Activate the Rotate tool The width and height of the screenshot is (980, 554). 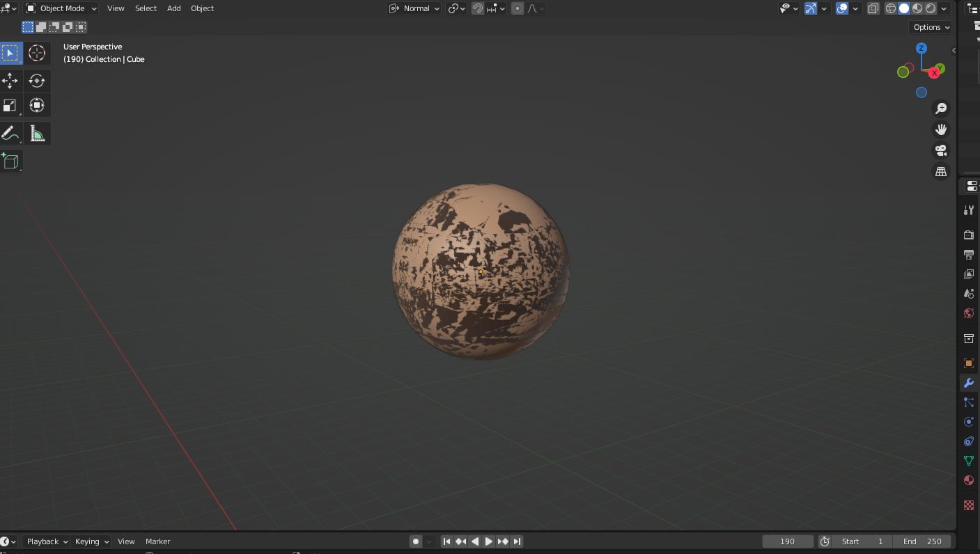(37, 81)
